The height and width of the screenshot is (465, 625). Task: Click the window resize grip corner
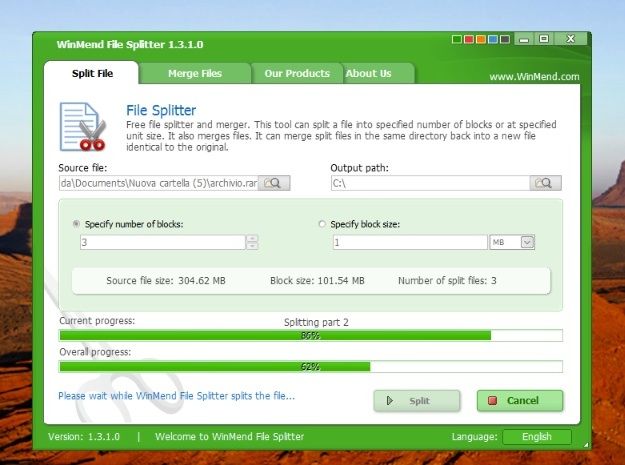(586, 445)
